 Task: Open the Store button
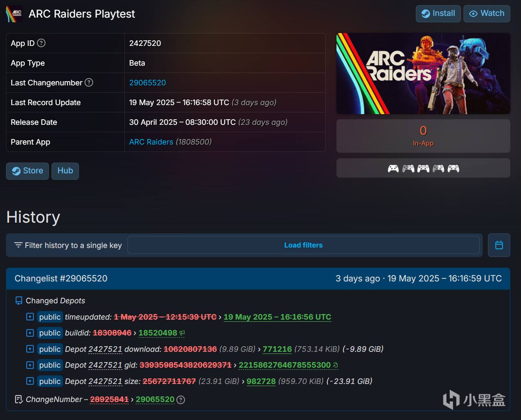27,171
